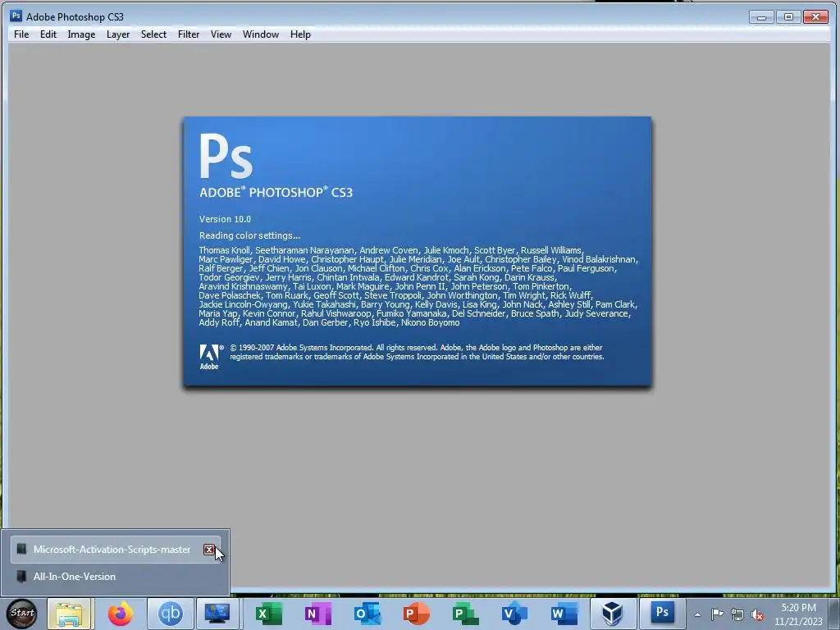
Task: Open Action Center flag icon
Action: point(717,614)
